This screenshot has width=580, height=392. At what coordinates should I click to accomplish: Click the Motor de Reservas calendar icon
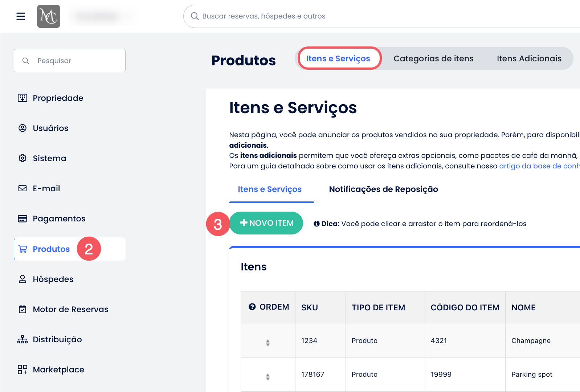23,309
